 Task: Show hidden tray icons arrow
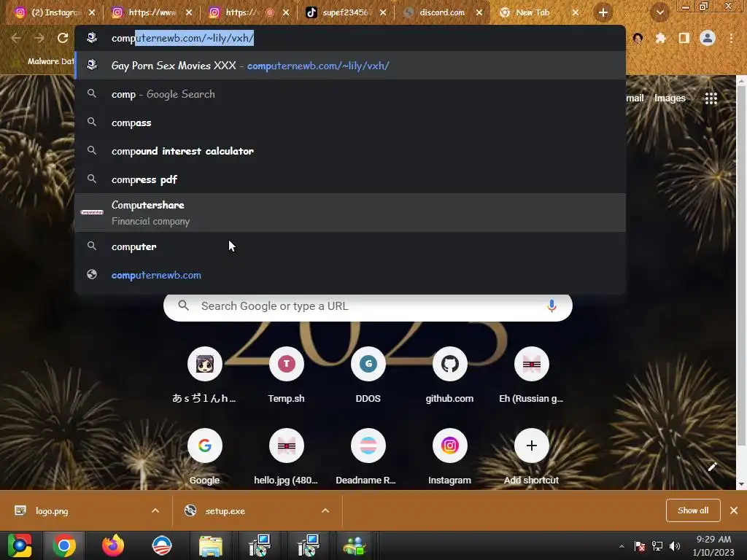tap(622, 546)
